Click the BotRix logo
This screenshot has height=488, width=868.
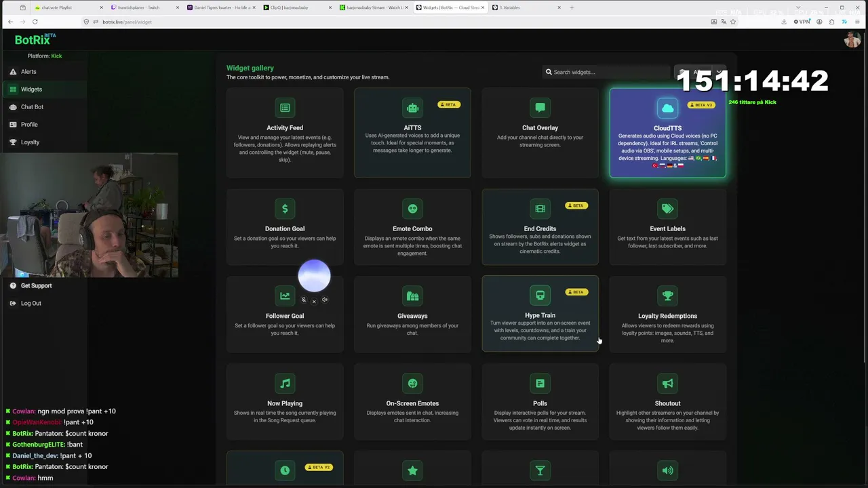tap(35, 39)
